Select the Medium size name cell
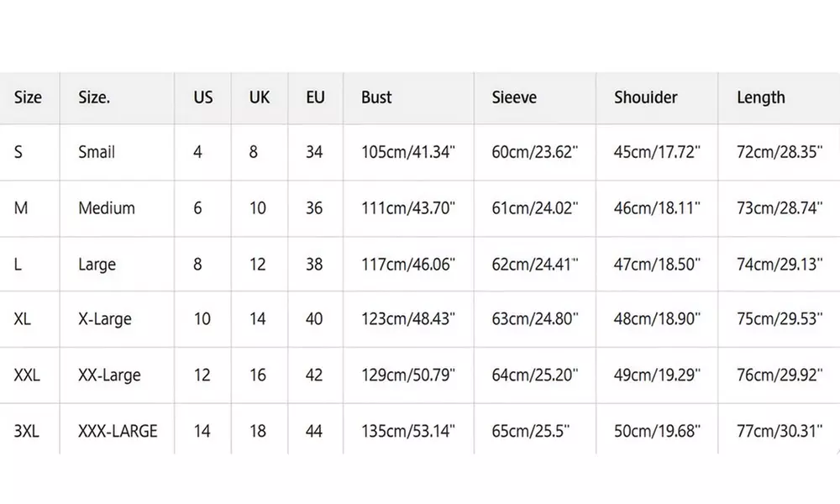Viewport: 840px width, 504px height. [x=107, y=207]
